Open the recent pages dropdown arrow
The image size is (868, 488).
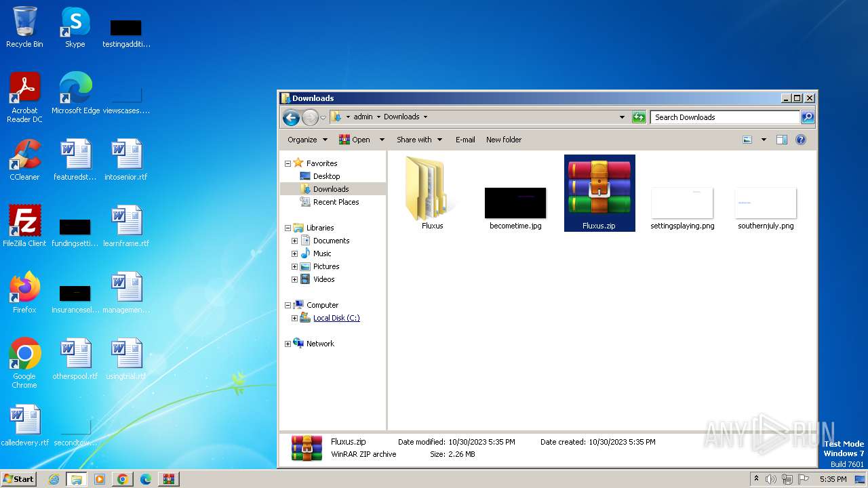[x=323, y=117]
